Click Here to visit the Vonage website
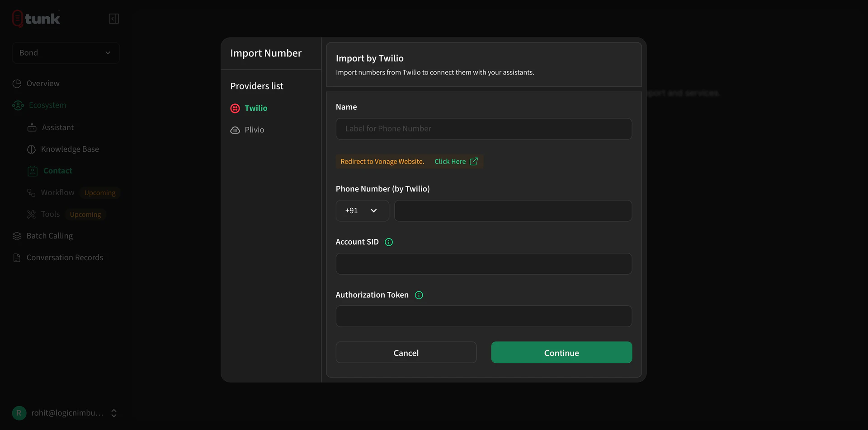 pos(450,161)
